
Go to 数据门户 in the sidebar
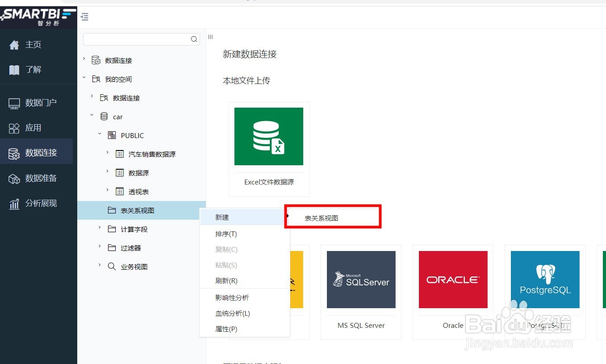click(x=41, y=103)
